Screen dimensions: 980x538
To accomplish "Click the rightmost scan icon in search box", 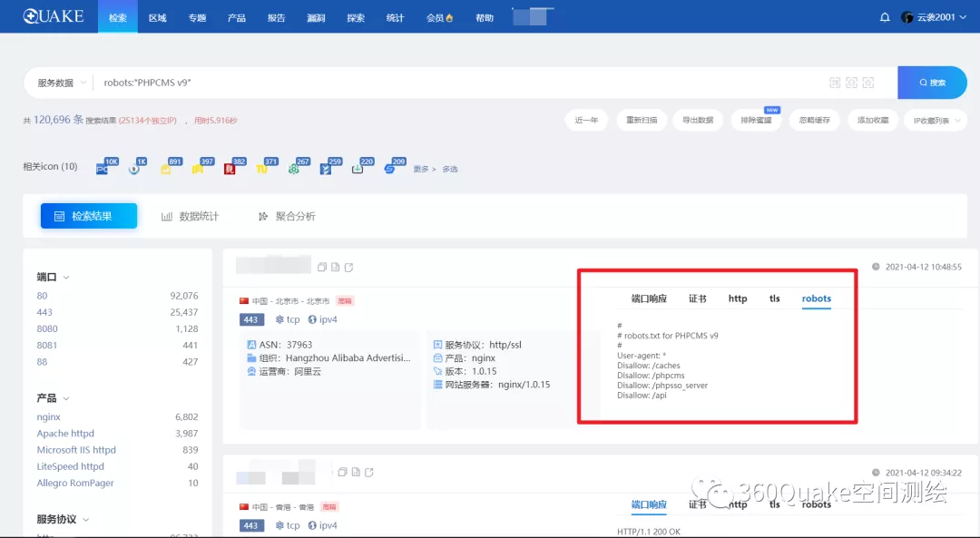I will pyautogui.click(x=868, y=83).
